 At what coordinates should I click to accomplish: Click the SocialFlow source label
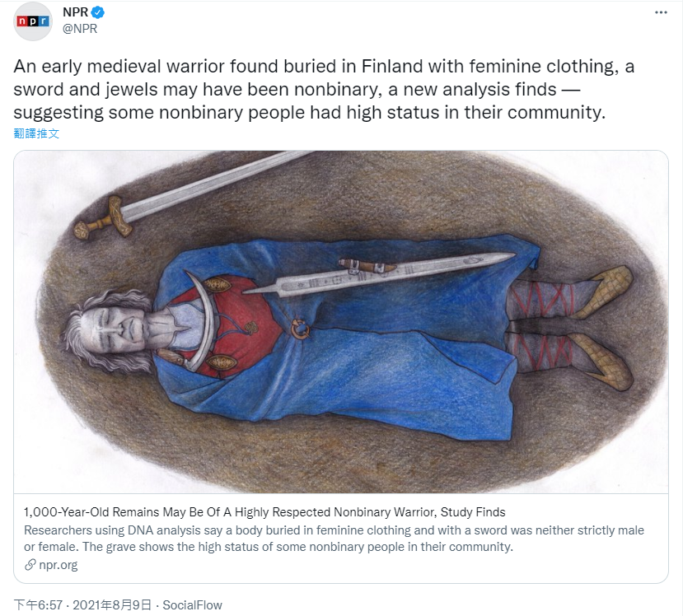tap(192, 605)
